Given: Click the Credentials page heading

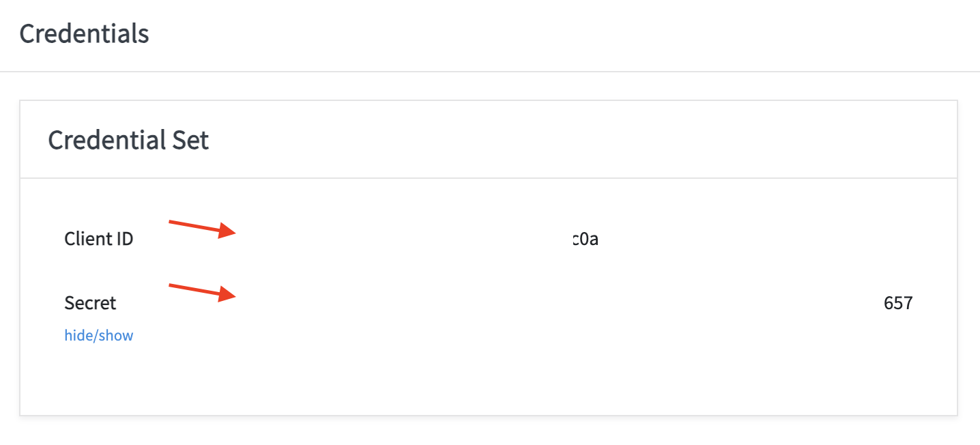Looking at the screenshot, I should tap(84, 33).
